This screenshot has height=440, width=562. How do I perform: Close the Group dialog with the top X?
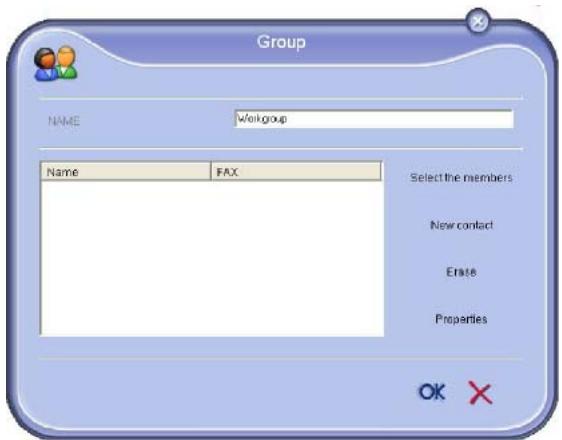478,21
